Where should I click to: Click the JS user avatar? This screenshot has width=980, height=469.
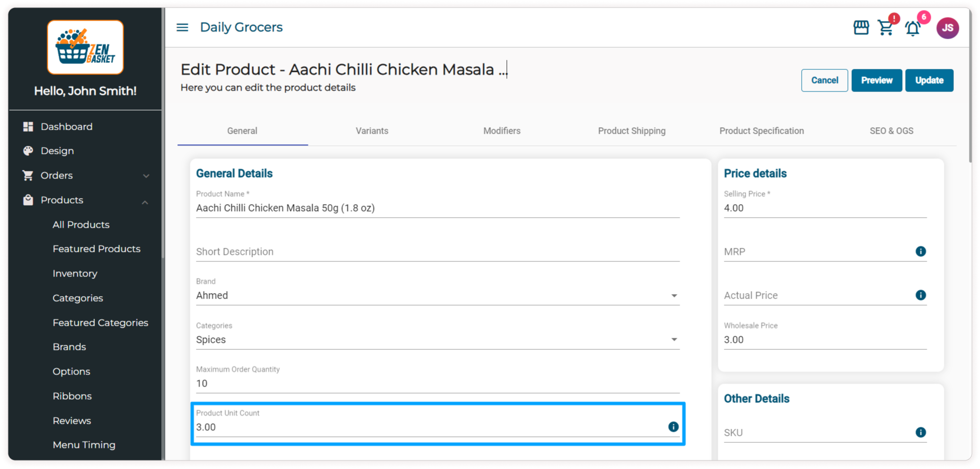tap(947, 28)
